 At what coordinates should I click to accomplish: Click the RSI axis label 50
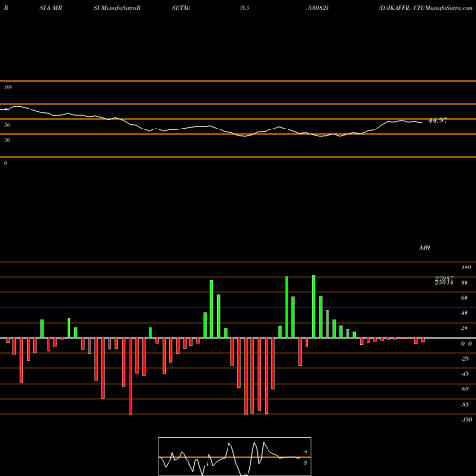7,125
